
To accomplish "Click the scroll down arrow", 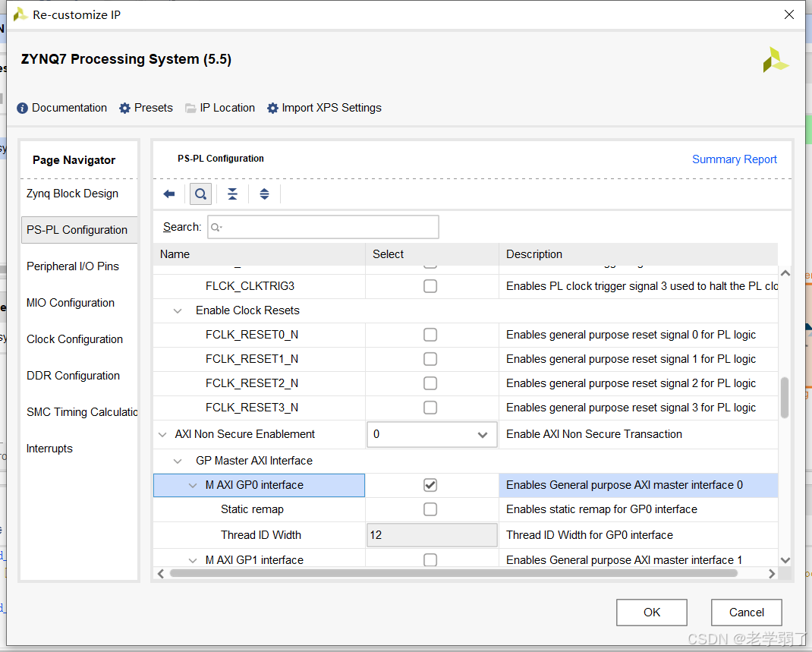I will (785, 560).
